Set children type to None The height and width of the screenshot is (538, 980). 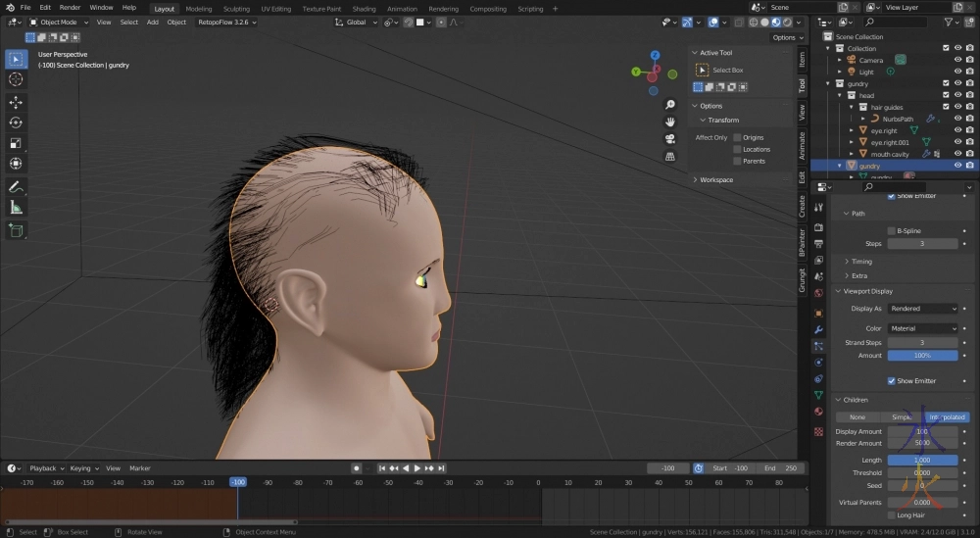point(857,417)
